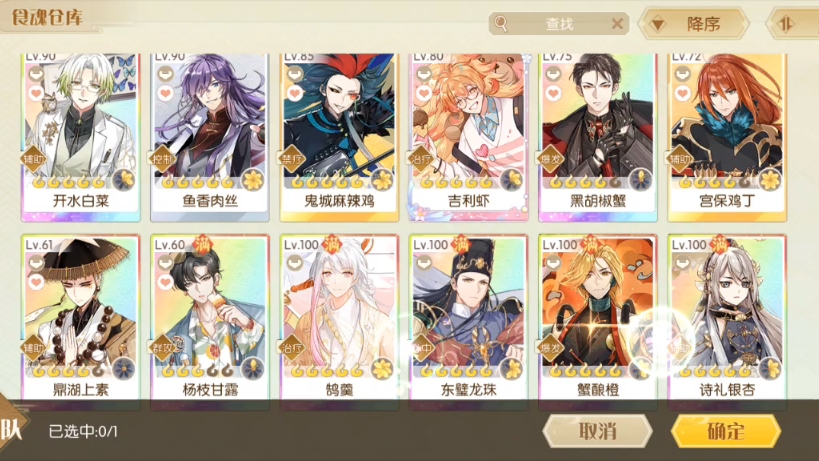Toggle heart favorite on 杨枝甘露 card
Image resolution: width=819 pixels, height=461 pixels.
click(166, 282)
